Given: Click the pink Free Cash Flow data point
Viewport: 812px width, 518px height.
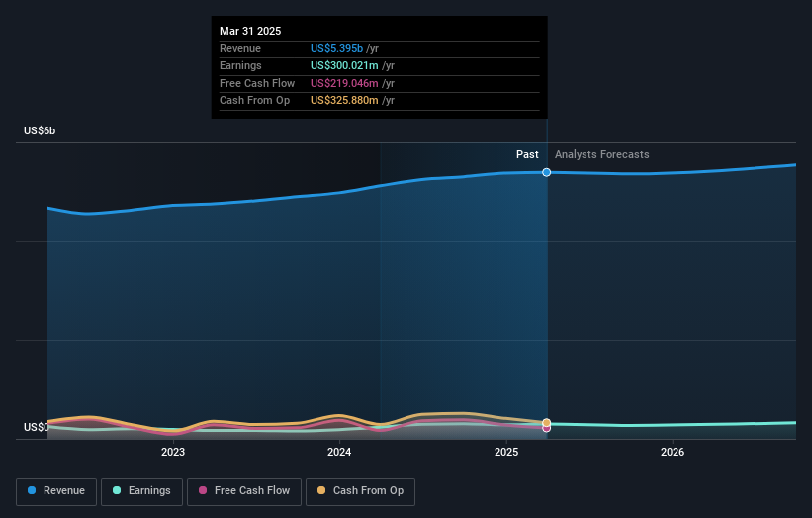Looking at the screenshot, I should 546,428.
